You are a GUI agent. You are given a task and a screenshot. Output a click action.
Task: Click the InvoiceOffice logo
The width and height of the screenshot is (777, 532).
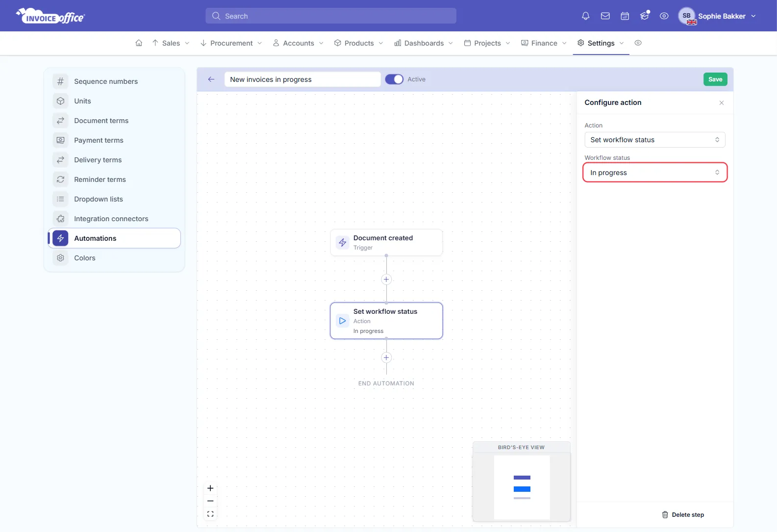[x=50, y=16]
